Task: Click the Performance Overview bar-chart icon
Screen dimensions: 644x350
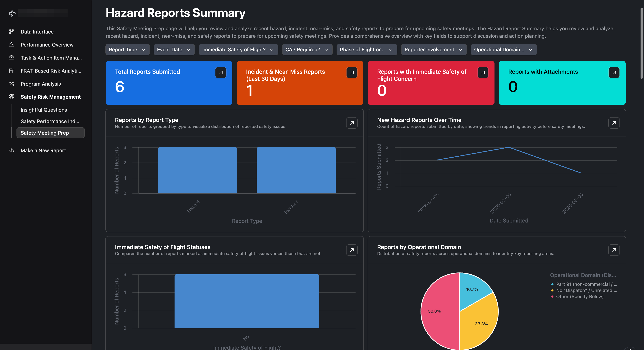Action: pos(12,45)
